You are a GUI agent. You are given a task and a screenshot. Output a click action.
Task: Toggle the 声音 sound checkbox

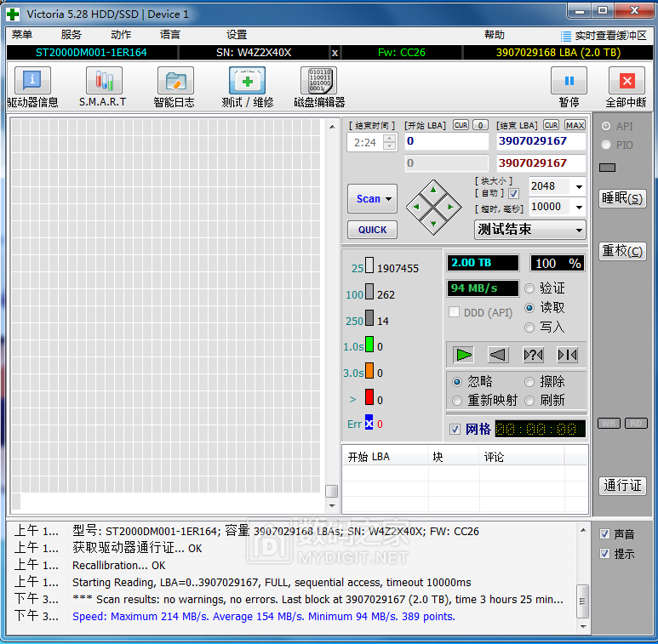pos(604,533)
